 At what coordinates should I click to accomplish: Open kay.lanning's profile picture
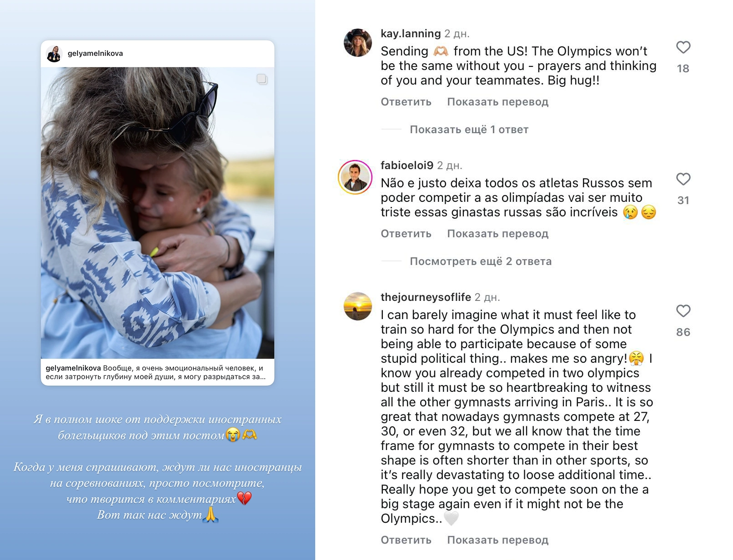coord(357,43)
